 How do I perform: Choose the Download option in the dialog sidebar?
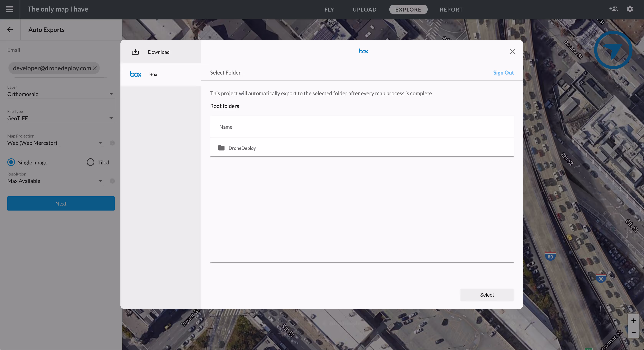pyautogui.click(x=158, y=52)
